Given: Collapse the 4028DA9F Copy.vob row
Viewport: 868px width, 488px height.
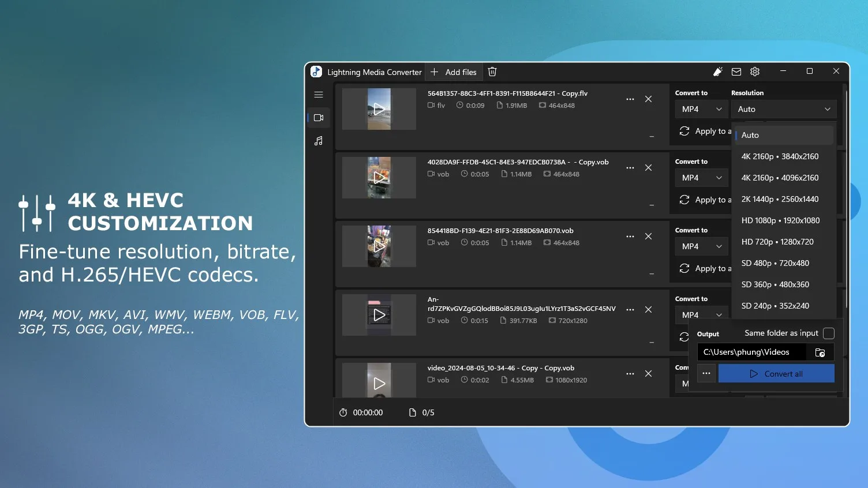Looking at the screenshot, I should [x=652, y=205].
